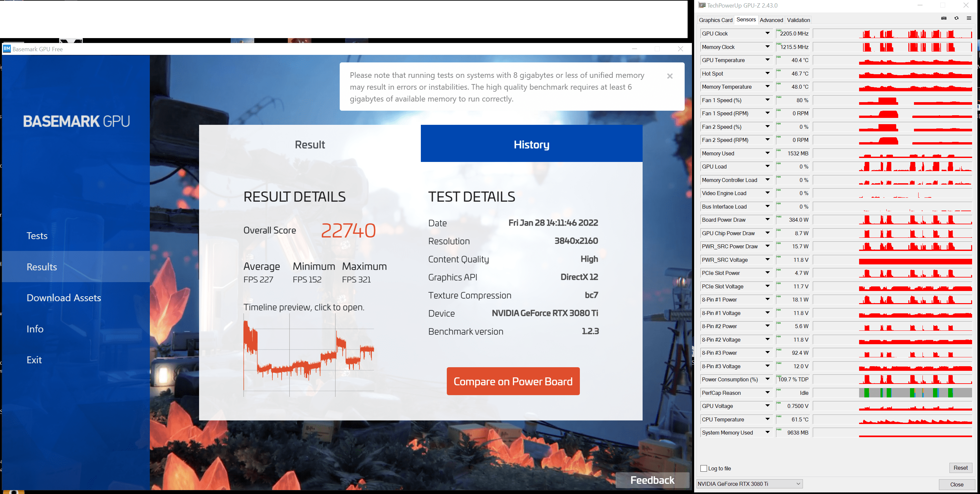
Task: Click the CPU Temperature 61.5 °C reading
Action: [x=794, y=419]
